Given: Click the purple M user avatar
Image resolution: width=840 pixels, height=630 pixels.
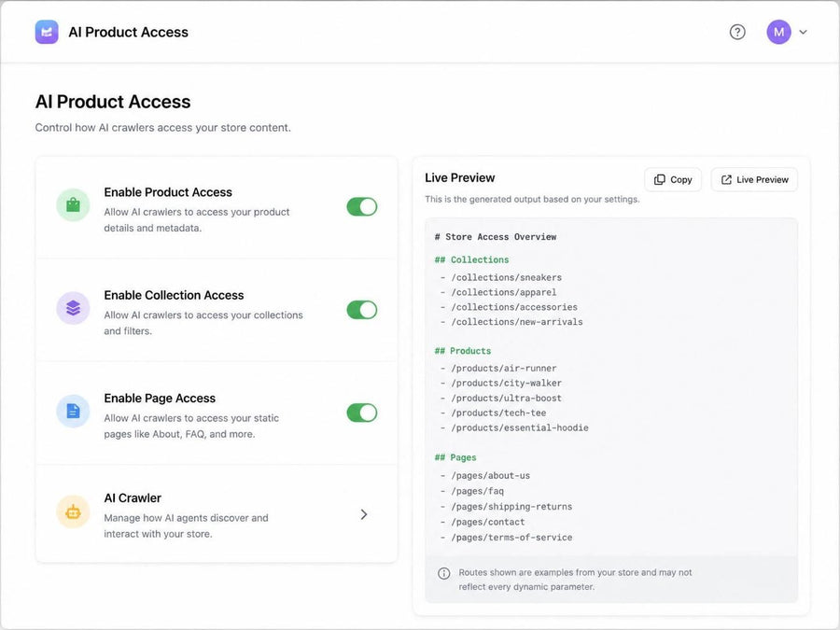Looking at the screenshot, I should pyautogui.click(x=778, y=32).
